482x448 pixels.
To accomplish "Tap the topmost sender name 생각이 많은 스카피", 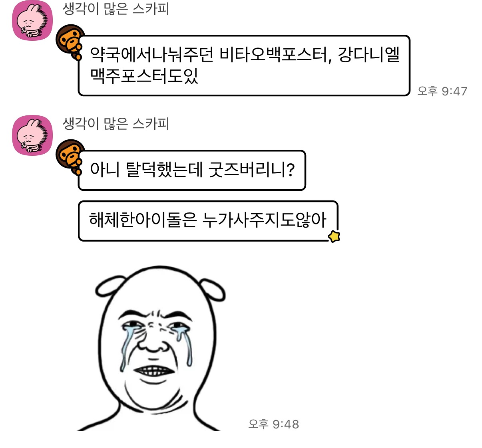I will 116,8.
